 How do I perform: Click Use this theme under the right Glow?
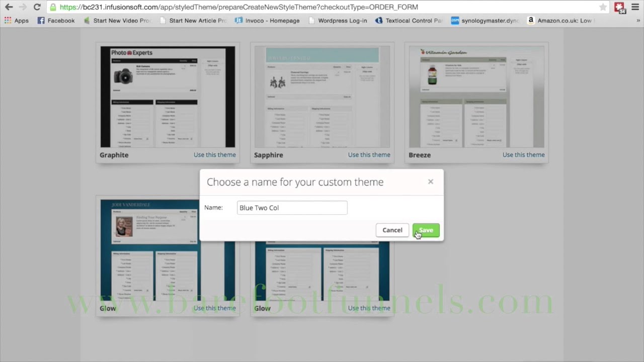click(369, 308)
